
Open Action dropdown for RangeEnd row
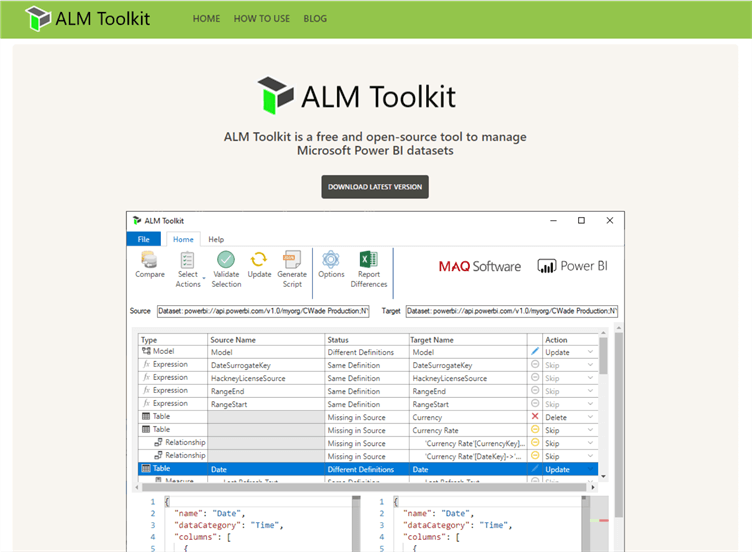coord(590,391)
